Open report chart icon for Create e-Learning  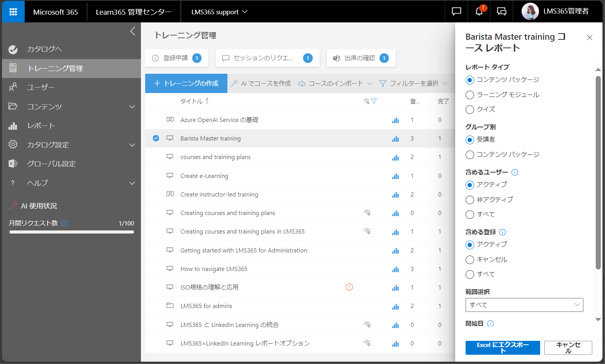pyautogui.click(x=395, y=176)
